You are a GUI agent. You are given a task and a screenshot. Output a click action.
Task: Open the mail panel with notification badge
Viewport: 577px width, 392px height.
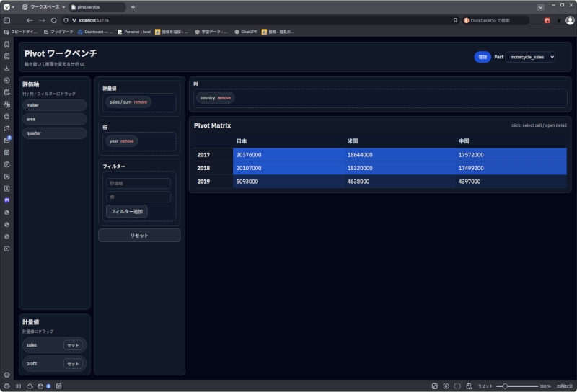coord(6,140)
